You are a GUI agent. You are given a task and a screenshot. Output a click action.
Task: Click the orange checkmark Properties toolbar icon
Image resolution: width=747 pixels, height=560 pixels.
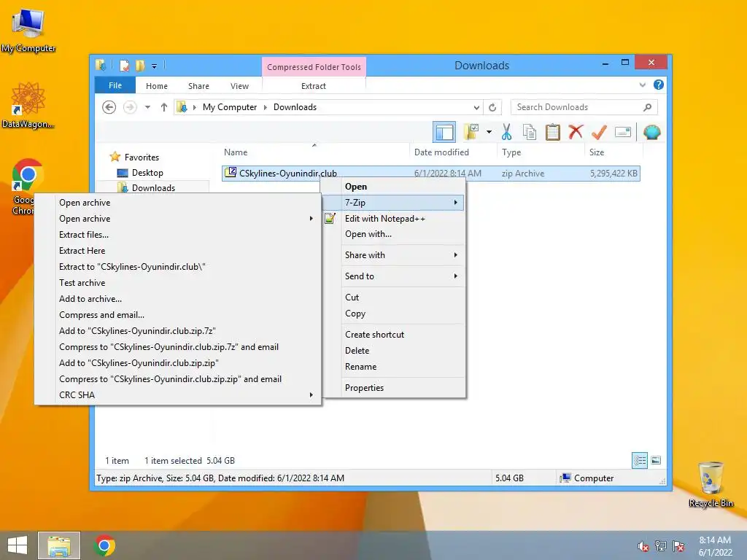[599, 132]
